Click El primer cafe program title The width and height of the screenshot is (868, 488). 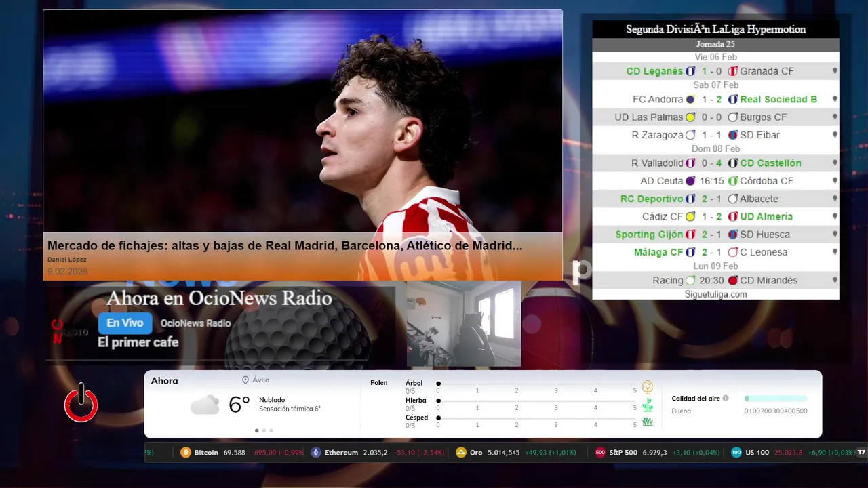coord(138,342)
